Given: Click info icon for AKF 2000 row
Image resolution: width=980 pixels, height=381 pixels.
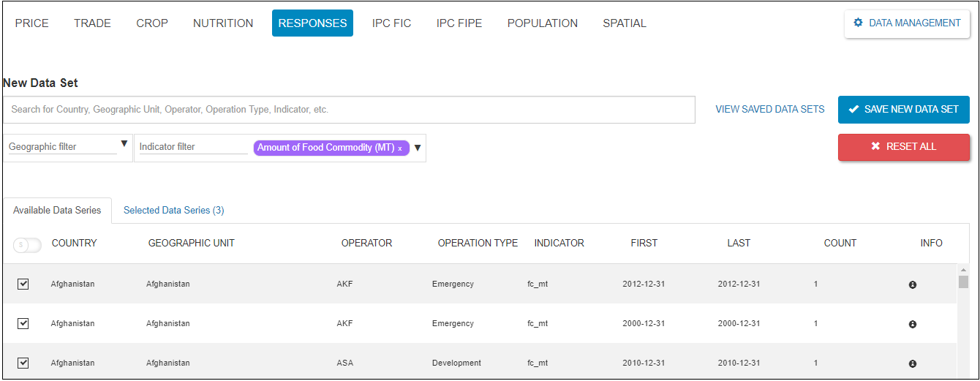Looking at the screenshot, I should pyautogui.click(x=912, y=324).
